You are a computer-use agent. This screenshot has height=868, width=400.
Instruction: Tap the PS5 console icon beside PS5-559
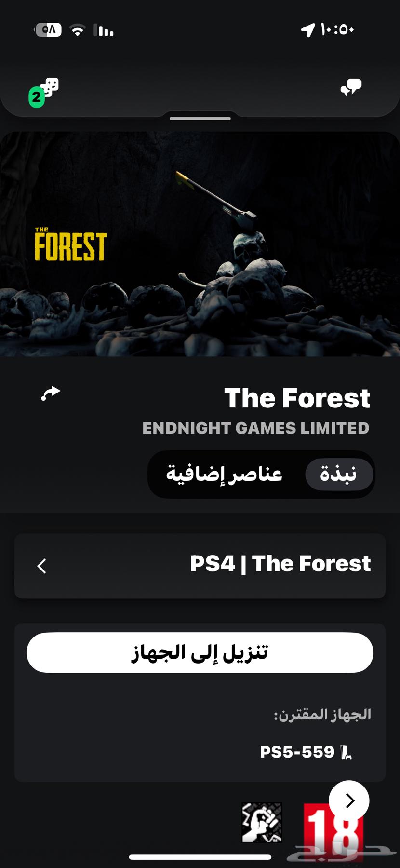pos(346,752)
